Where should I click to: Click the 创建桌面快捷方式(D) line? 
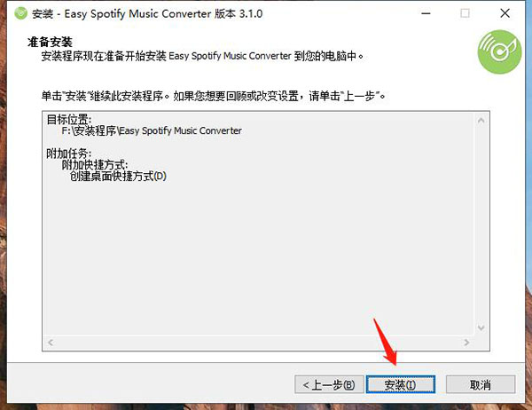pyautogui.click(x=118, y=177)
